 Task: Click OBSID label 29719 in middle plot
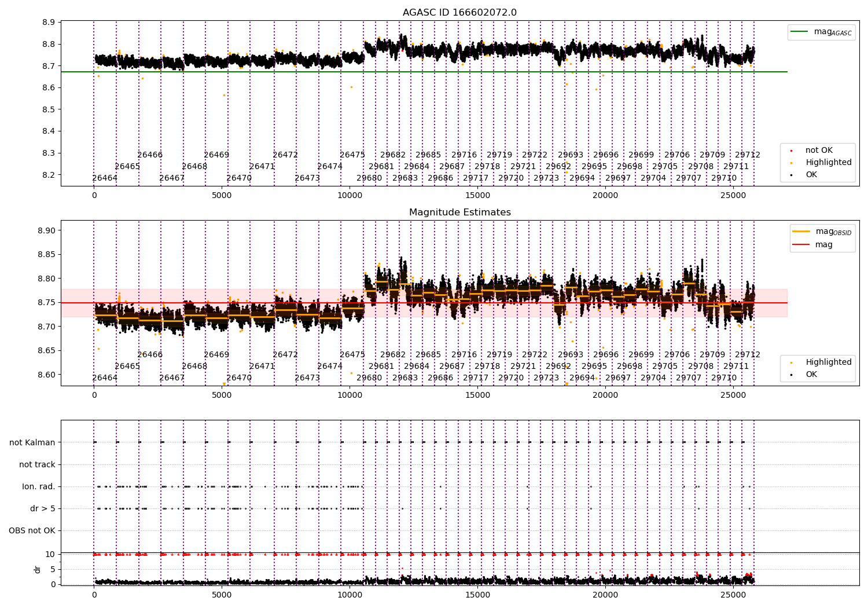[x=499, y=355]
